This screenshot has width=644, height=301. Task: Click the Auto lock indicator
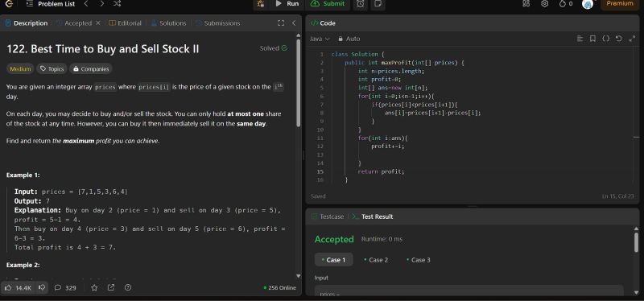coord(349,39)
